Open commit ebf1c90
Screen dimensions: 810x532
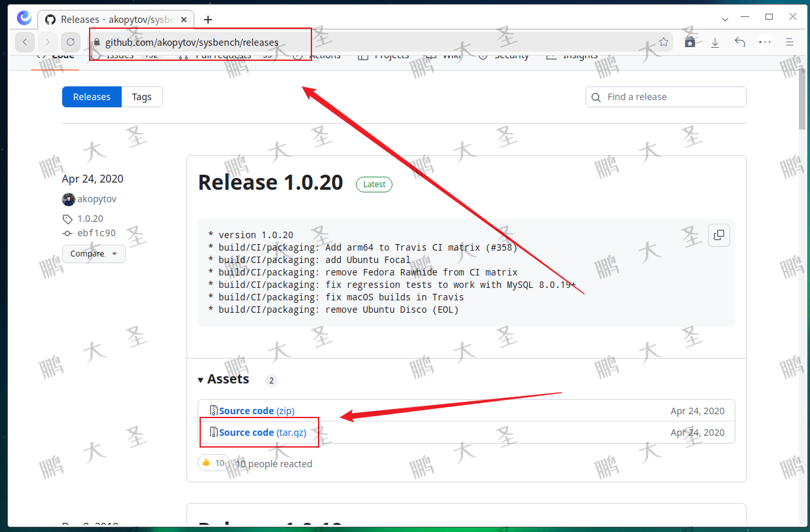[97, 233]
